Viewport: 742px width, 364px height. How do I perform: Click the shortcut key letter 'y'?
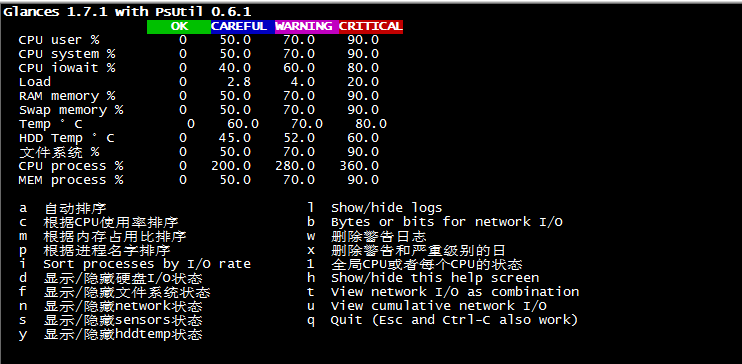(x=23, y=336)
